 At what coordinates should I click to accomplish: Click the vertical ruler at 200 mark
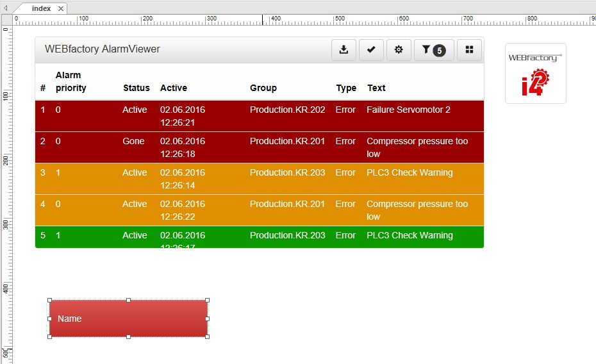pos(6,161)
